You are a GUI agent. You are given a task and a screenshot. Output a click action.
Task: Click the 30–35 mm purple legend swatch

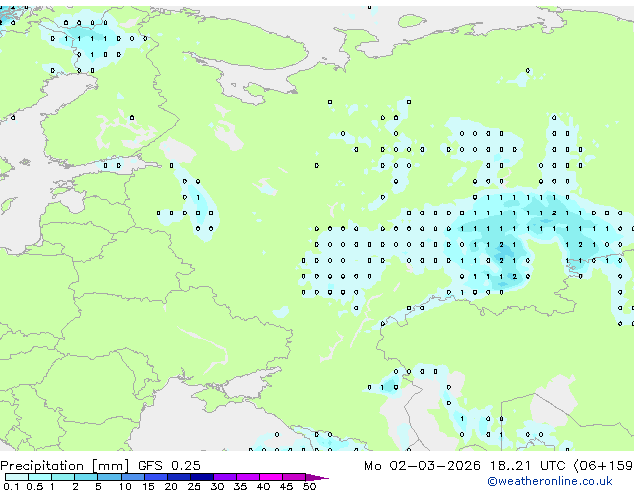(224, 477)
